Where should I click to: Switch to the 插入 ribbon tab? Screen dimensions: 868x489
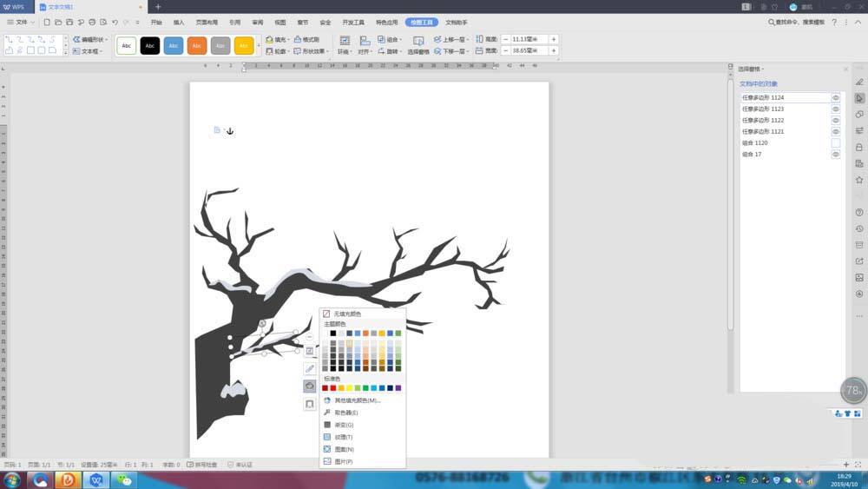[x=179, y=22]
